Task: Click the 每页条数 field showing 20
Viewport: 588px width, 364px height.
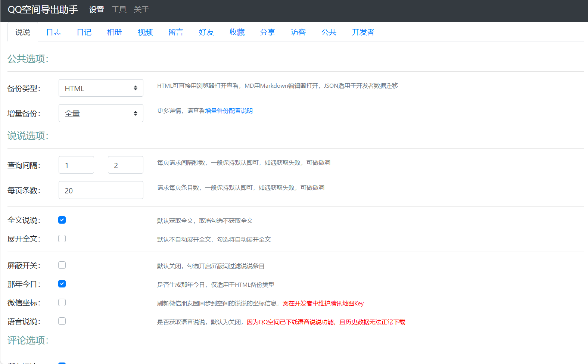Action: 101,190
